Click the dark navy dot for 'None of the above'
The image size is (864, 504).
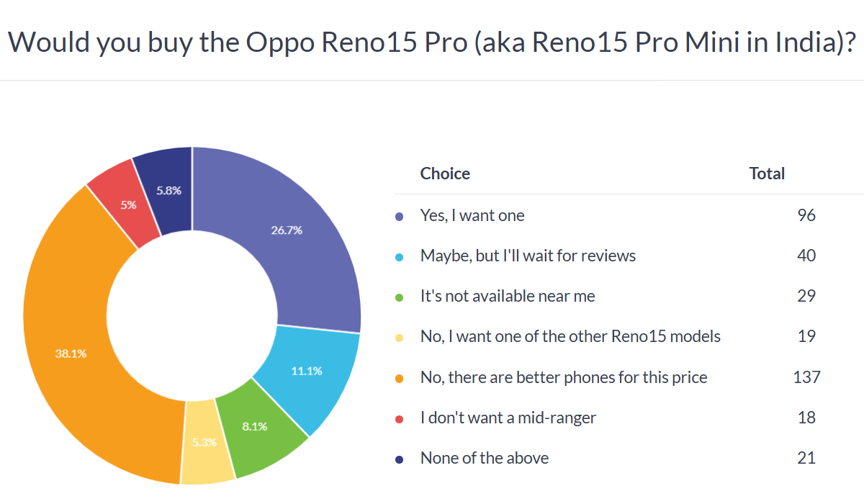[x=400, y=458]
